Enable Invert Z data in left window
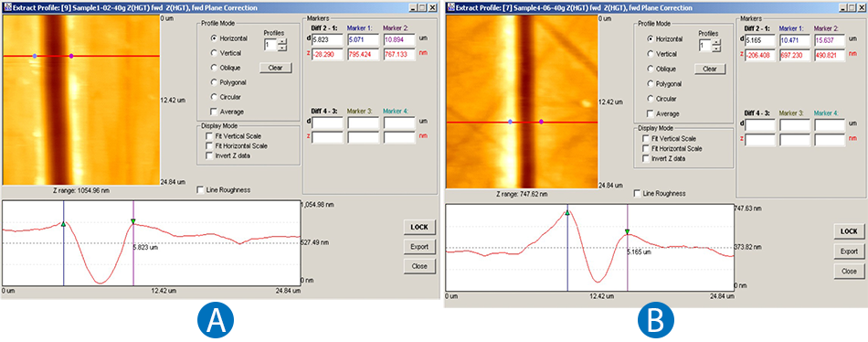This screenshot has width=868, height=342. (x=209, y=155)
